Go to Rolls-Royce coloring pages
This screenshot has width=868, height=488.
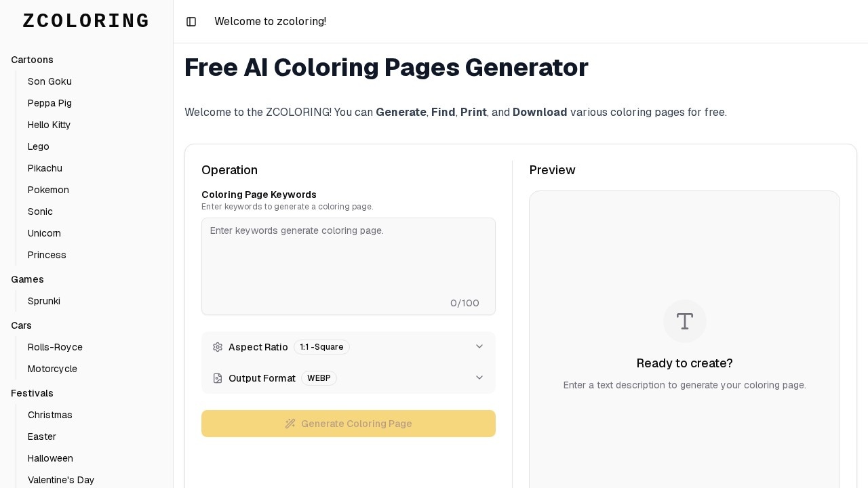coord(55,347)
